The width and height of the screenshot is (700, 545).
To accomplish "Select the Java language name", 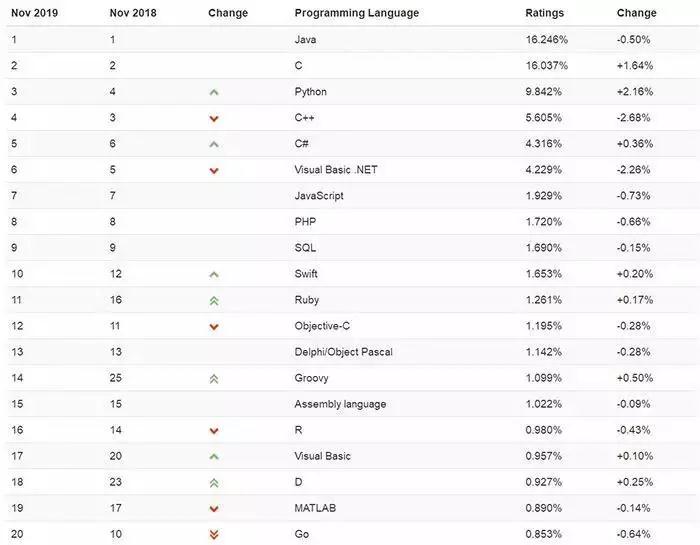I will 305,40.
